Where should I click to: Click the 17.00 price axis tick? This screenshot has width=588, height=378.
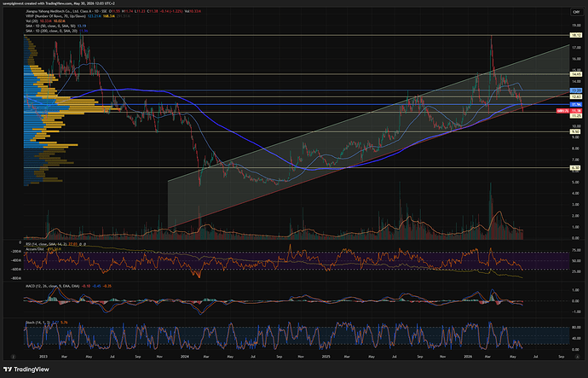pos(576,48)
